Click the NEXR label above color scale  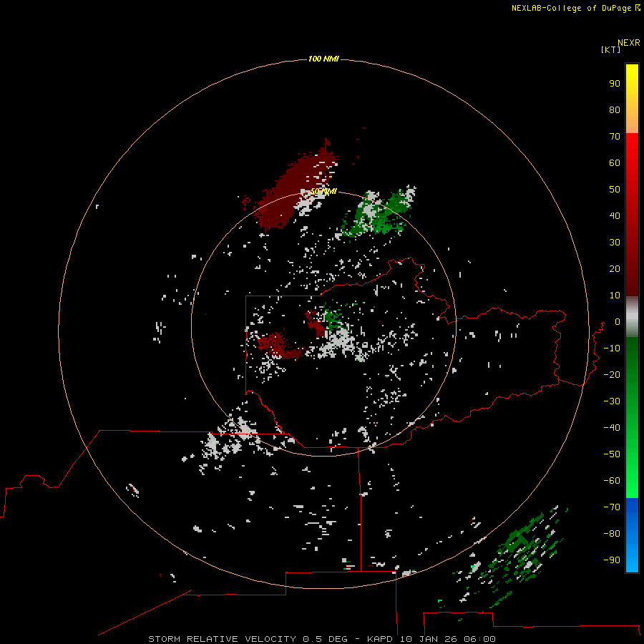629,43
